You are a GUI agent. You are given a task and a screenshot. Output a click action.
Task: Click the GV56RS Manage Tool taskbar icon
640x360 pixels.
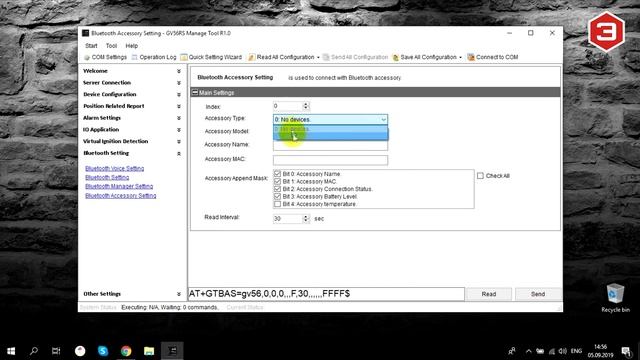coord(172,351)
